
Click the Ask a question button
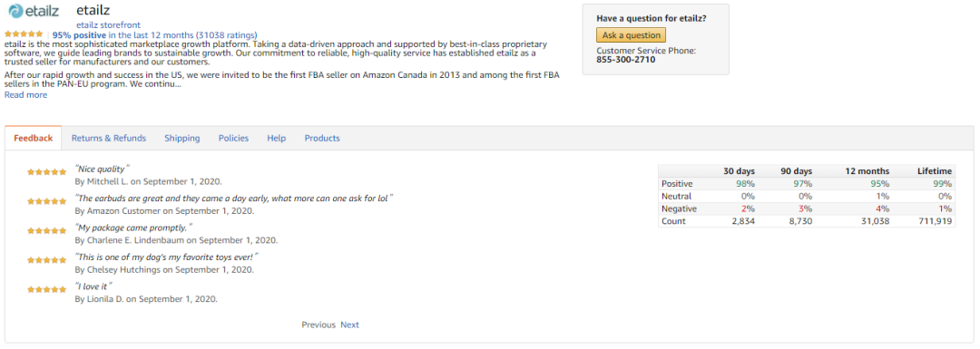pyautogui.click(x=632, y=35)
